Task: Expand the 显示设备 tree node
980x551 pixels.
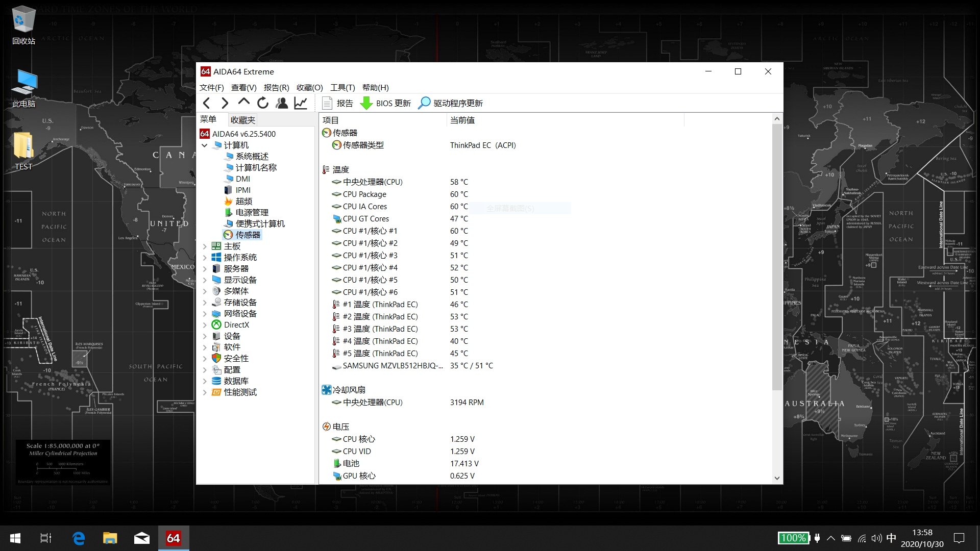Action: click(x=205, y=280)
